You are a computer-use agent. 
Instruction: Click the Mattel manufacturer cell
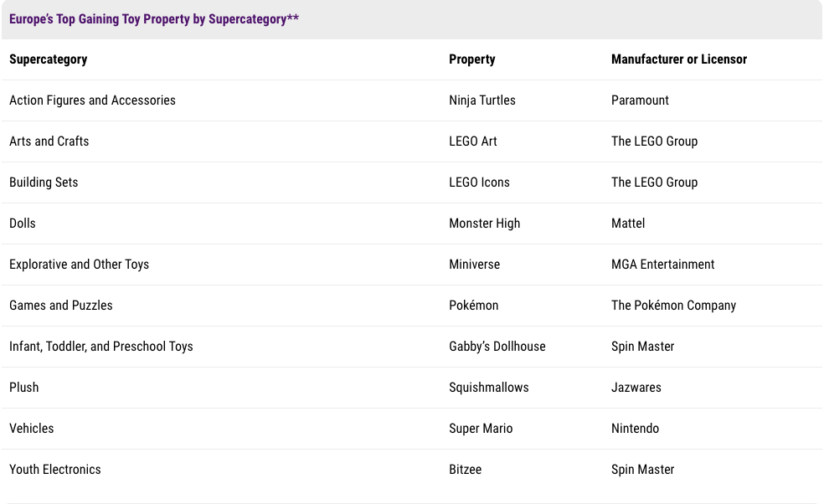click(628, 224)
